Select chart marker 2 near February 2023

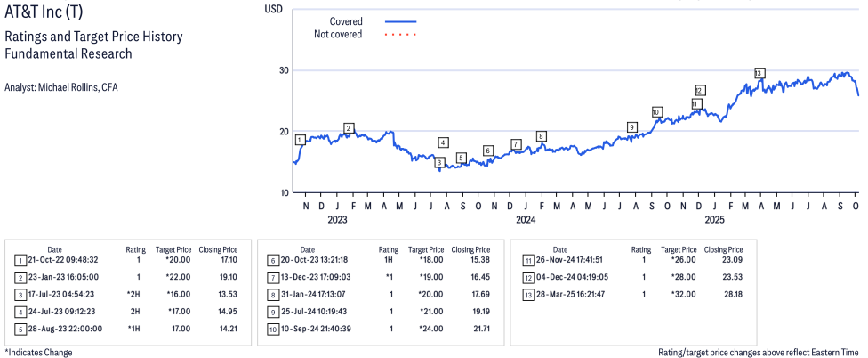(x=349, y=128)
